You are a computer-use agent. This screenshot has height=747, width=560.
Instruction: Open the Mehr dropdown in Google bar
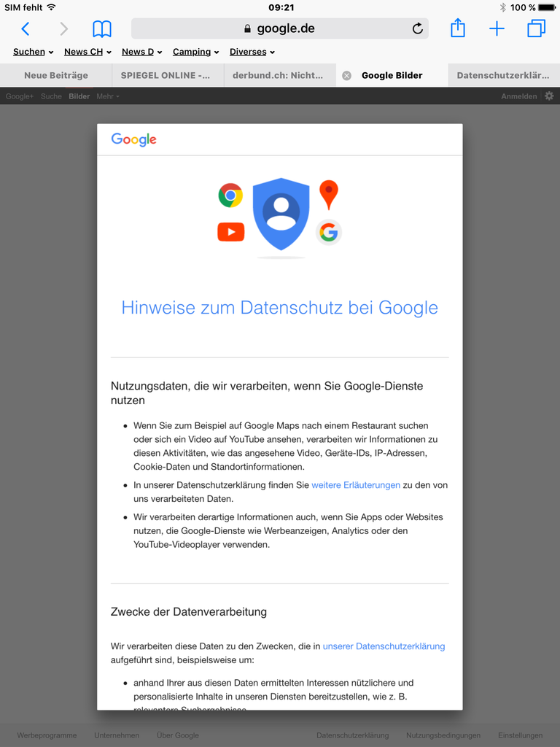click(108, 96)
